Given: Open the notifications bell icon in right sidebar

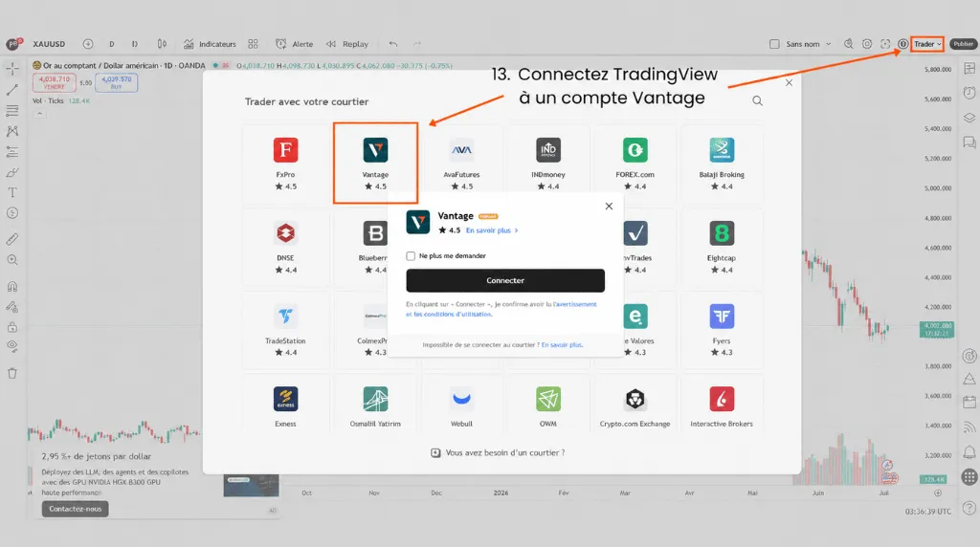Looking at the screenshot, I should tap(969, 452).
